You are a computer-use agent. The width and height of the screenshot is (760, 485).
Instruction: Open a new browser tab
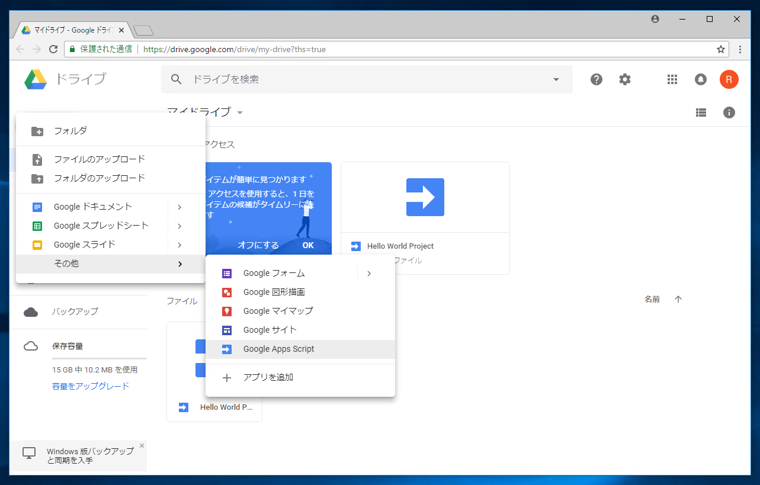pos(143,31)
